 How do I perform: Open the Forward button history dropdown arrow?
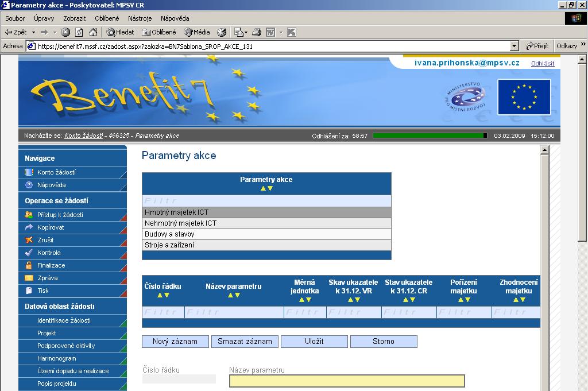click(x=55, y=32)
